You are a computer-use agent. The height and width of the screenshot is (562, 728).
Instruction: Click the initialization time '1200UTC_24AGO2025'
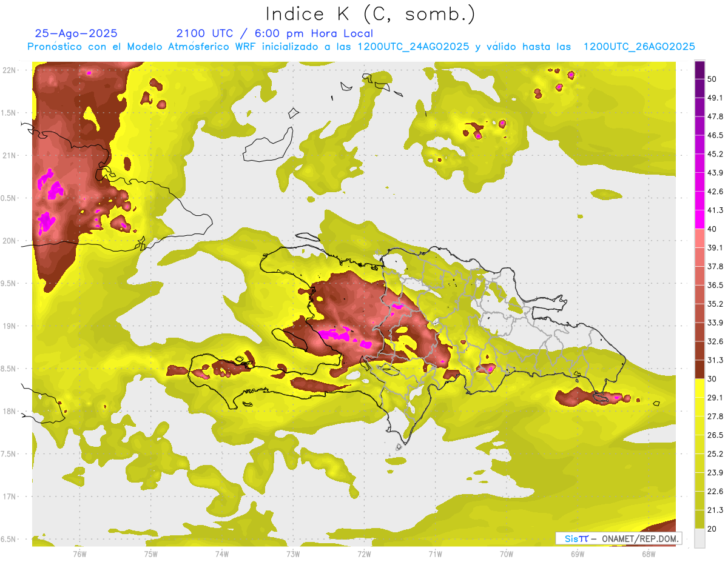[413, 47]
